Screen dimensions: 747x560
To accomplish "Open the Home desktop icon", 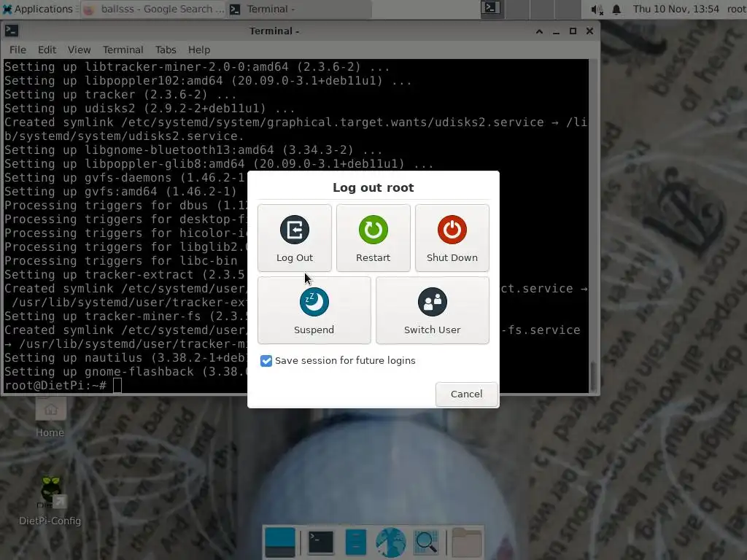I will coord(50,418).
